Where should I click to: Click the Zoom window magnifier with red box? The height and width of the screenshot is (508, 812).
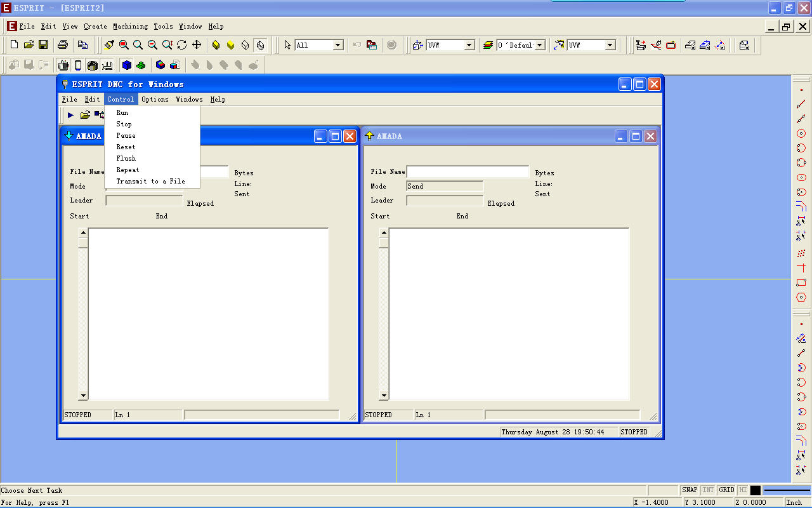point(124,44)
